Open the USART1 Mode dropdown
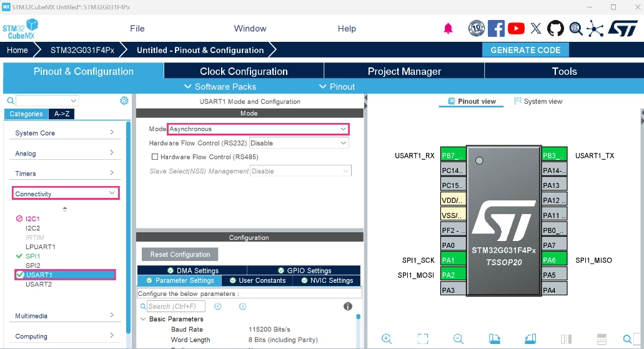 pos(258,129)
